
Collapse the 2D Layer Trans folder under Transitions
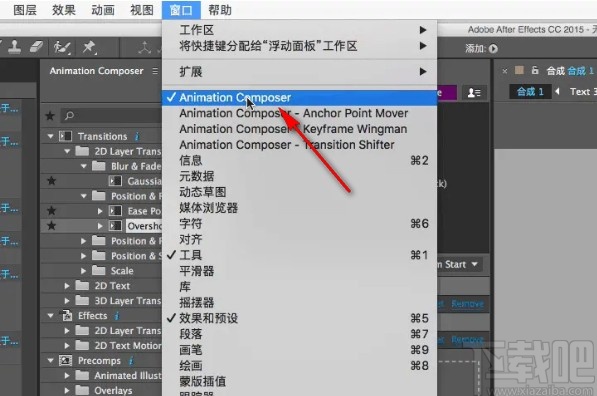click(67, 151)
